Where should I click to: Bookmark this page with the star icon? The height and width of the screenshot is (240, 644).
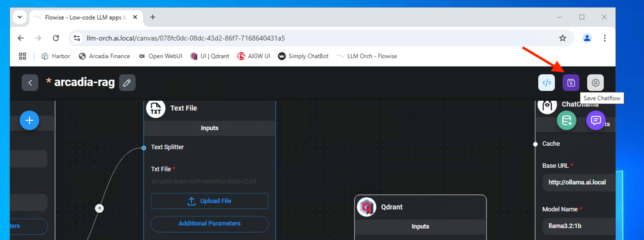[563, 38]
